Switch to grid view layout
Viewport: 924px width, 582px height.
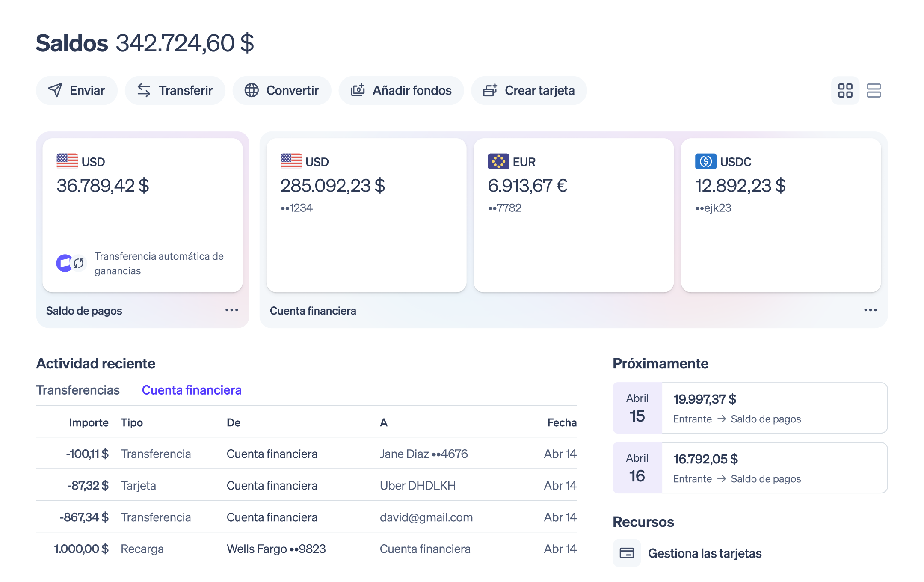tap(845, 90)
